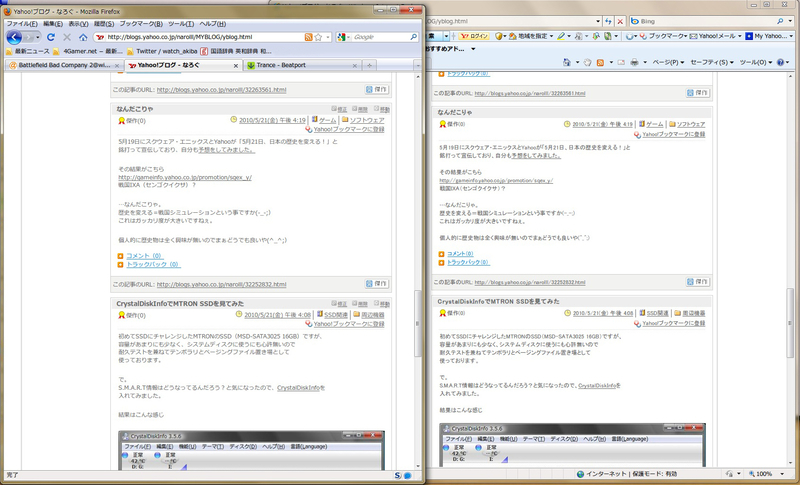Image resolution: width=800 pixels, height=485 pixels.
Task: Click the IE refresh arrows icon
Action: tap(608, 21)
